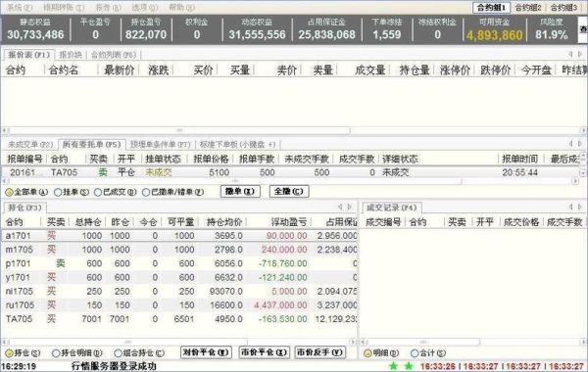Click the positions table's horizontal scrollbar
Screen dimensions: 588x372
coord(179,342)
